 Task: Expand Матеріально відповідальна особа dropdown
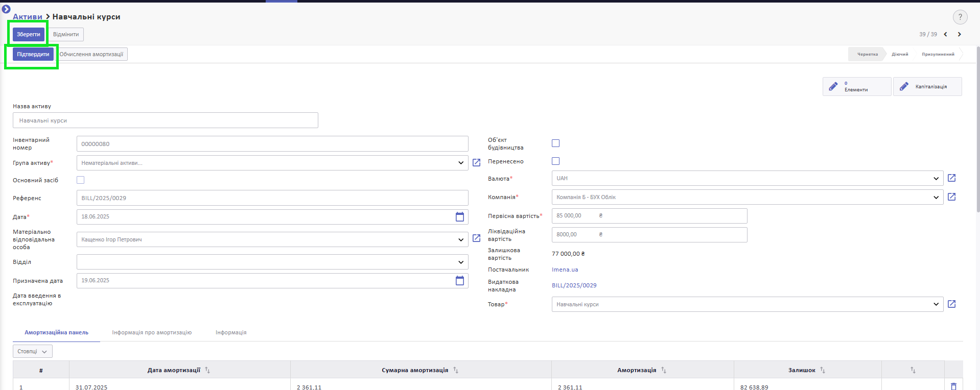pos(461,239)
